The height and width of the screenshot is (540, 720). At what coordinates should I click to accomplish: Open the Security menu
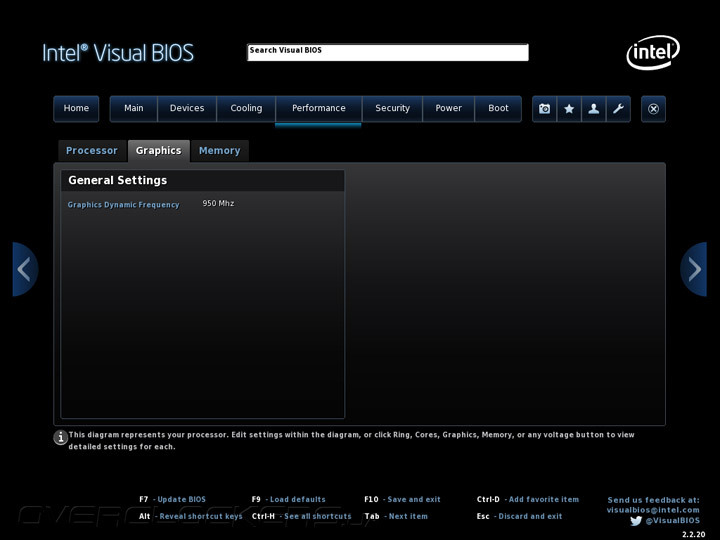(x=392, y=109)
